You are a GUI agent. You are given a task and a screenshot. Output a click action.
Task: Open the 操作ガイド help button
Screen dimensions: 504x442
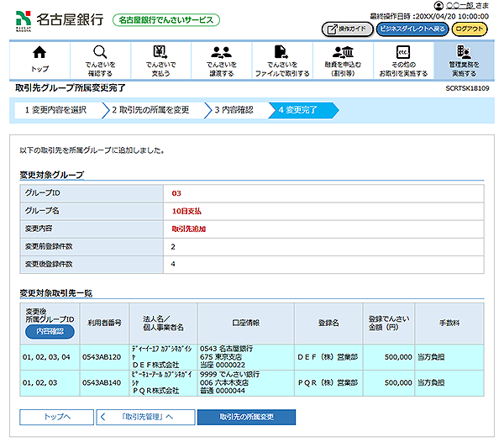(x=347, y=29)
